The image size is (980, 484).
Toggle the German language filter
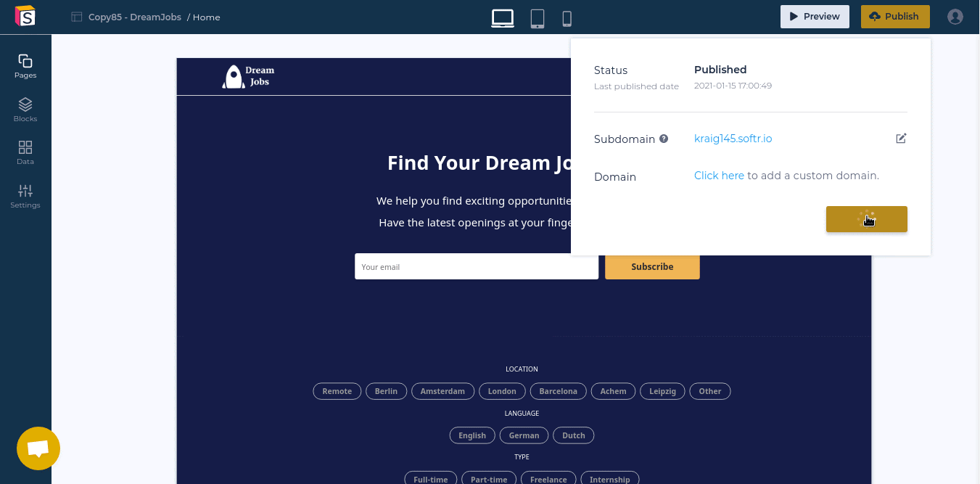pos(524,435)
